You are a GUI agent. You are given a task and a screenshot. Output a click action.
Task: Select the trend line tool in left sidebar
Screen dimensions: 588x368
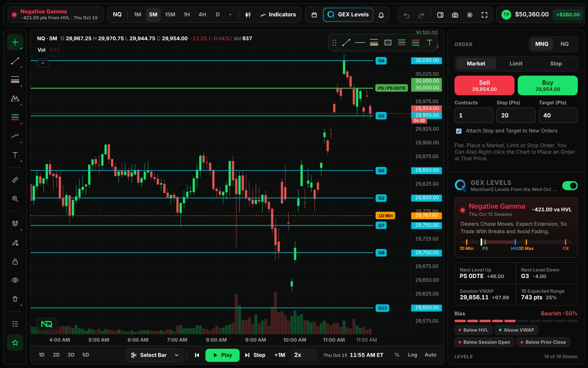(15, 61)
